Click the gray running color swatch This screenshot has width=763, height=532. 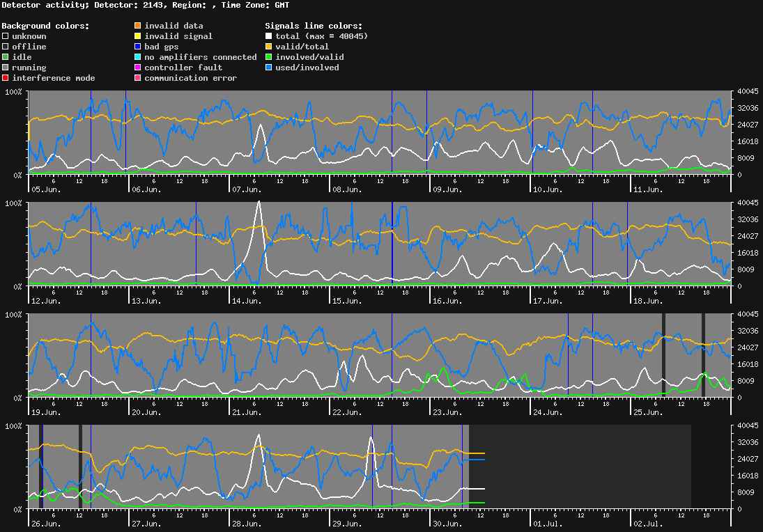pyautogui.click(x=6, y=68)
